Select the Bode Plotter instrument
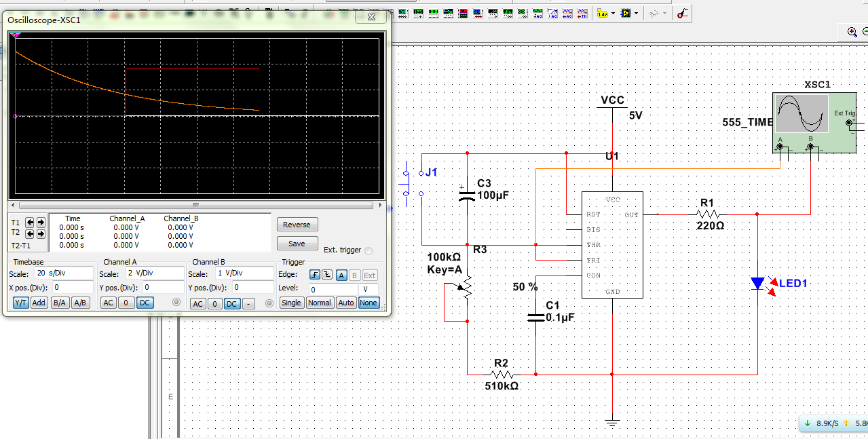Image resolution: width=868 pixels, height=439 pixels. pyautogui.click(x=403, y=13)
